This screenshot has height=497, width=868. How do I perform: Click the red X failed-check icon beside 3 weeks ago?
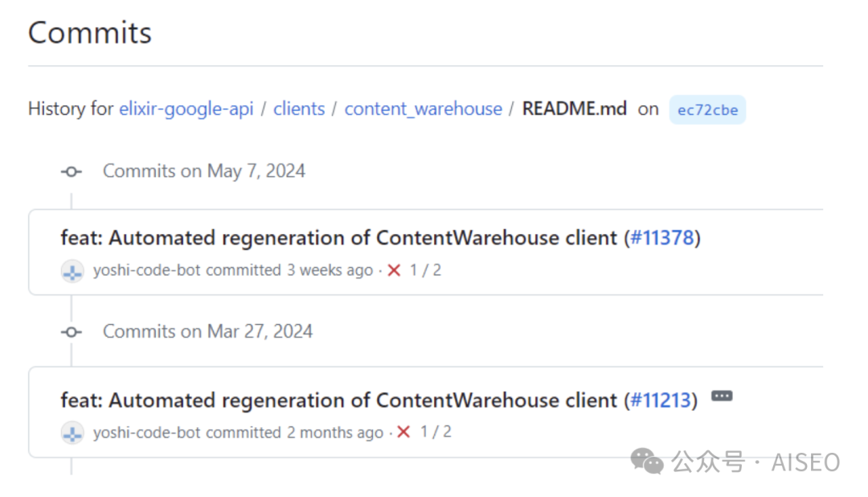394,271
